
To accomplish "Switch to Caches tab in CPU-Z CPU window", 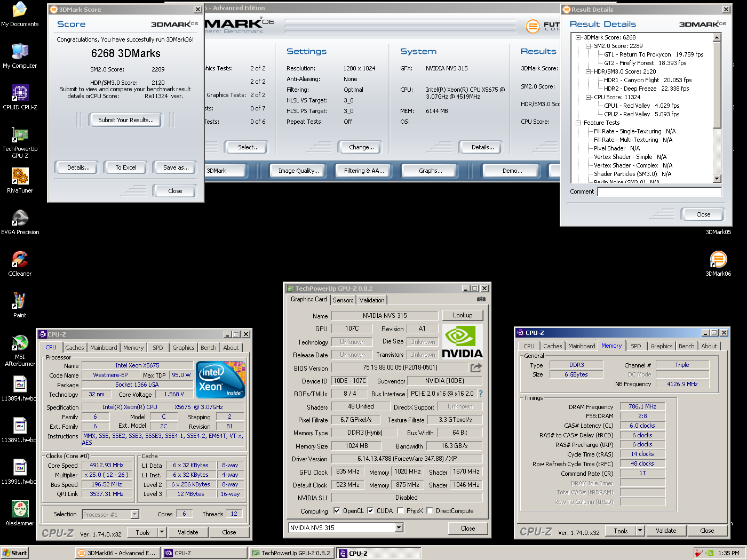I will pos(75,348).
